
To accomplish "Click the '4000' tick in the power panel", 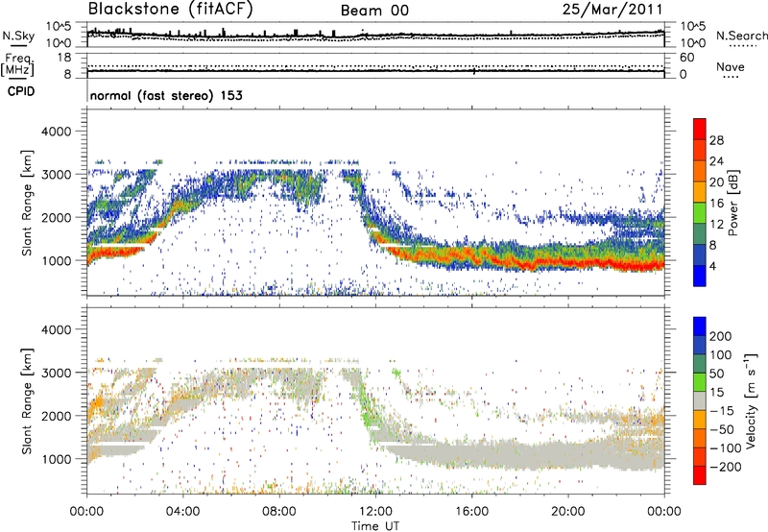I will [x=56, y=132].
